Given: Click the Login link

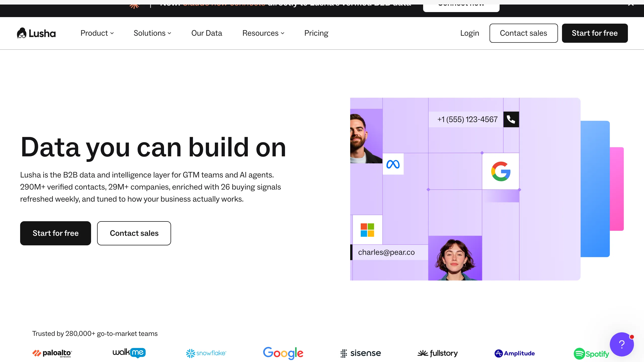Looking at the screenshot, I should 469,33.
